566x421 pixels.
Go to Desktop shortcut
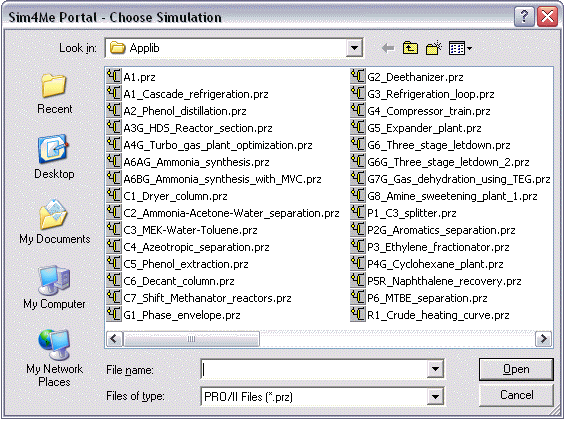(54, 157)
